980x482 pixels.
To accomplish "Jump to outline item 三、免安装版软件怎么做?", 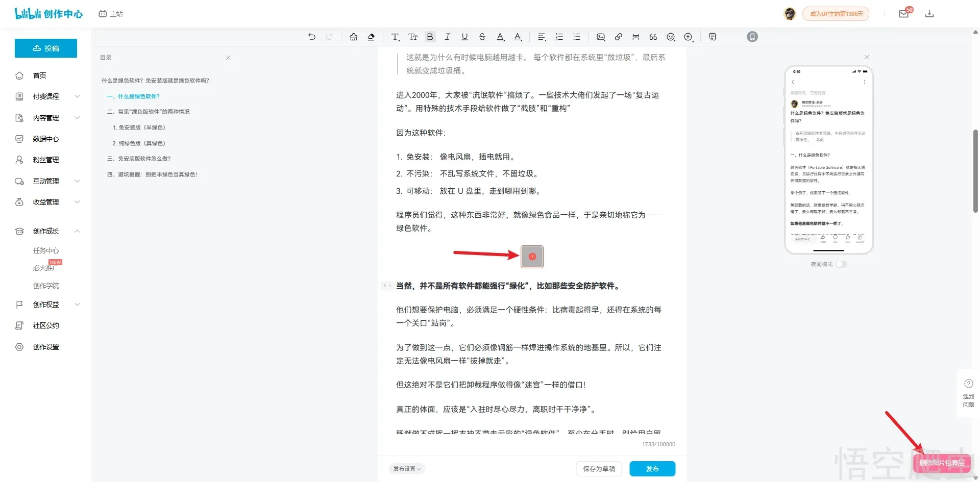I will pos(139,159).
